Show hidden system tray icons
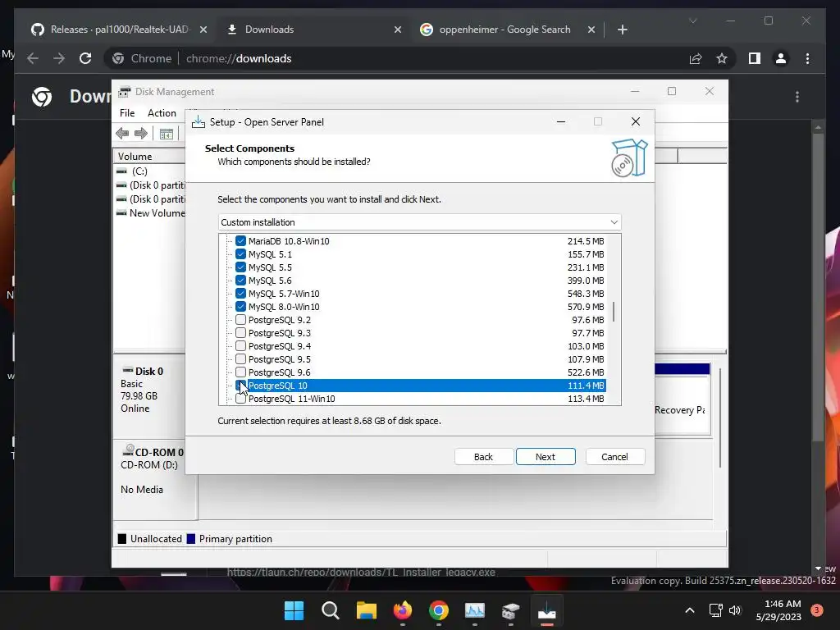 click(x=689, y=610)
